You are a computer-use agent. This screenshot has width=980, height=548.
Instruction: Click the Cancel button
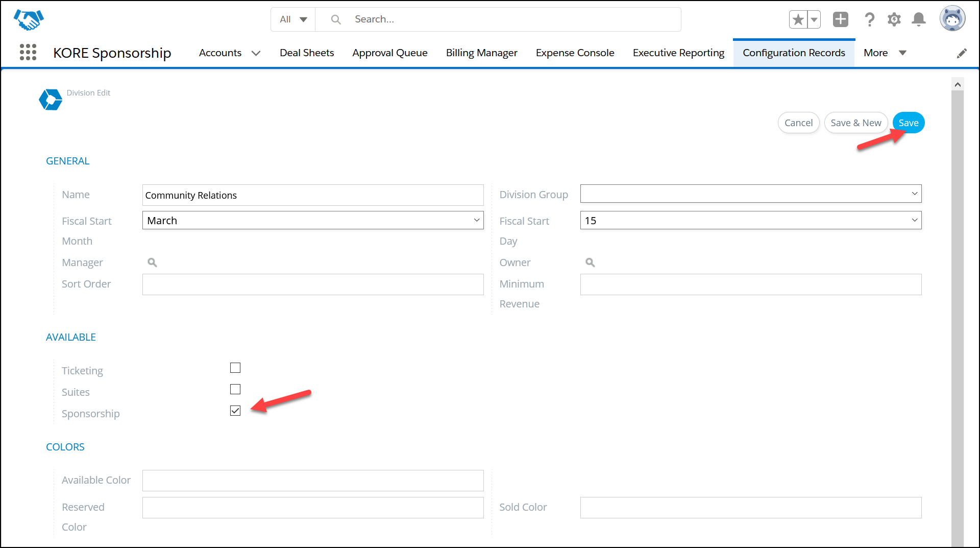click(x=798, y=123)
